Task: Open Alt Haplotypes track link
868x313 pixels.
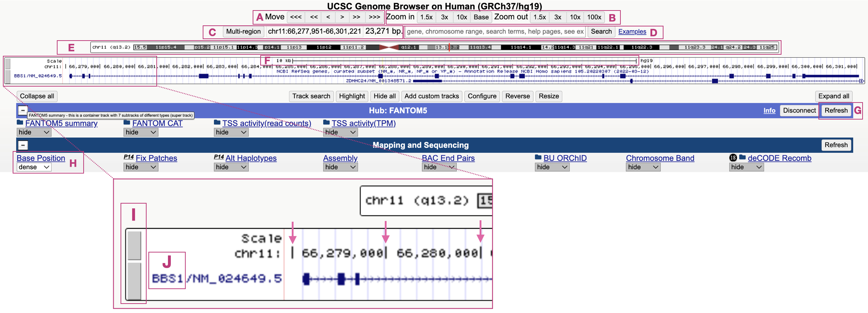Action: [251, 158]
